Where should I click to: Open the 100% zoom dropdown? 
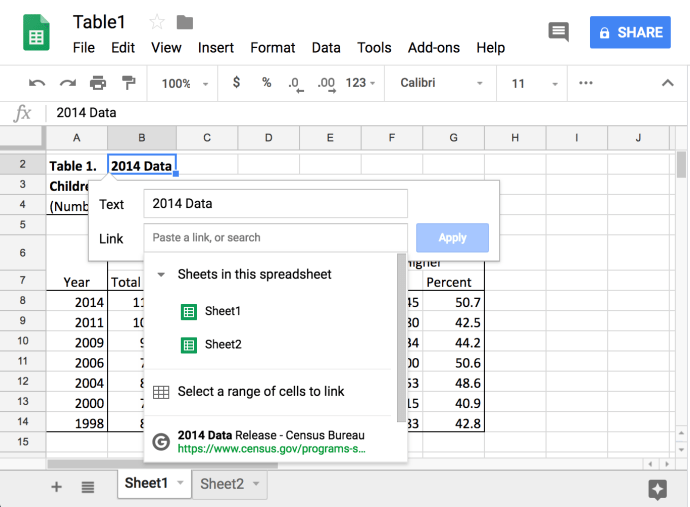[183, 83]
